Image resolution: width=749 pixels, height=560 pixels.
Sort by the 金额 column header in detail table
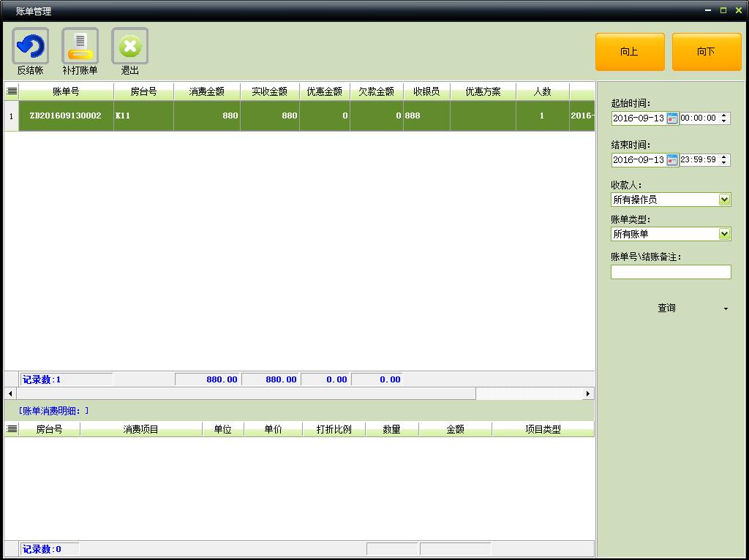tap(455, 429)
